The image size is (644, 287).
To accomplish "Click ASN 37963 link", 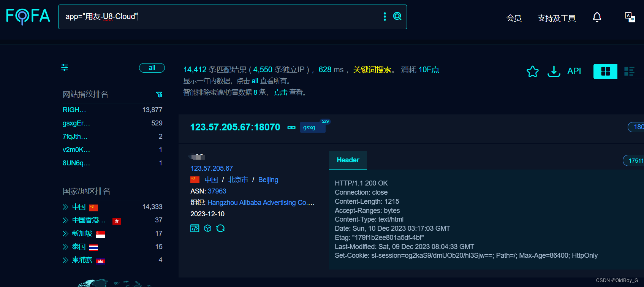I will 217,191.
